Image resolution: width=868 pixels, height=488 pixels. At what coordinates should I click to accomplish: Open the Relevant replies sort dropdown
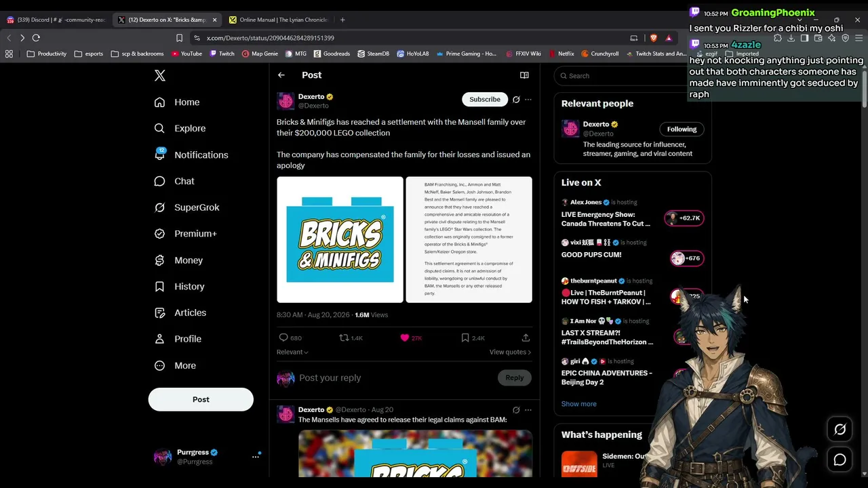click(292, 352)
